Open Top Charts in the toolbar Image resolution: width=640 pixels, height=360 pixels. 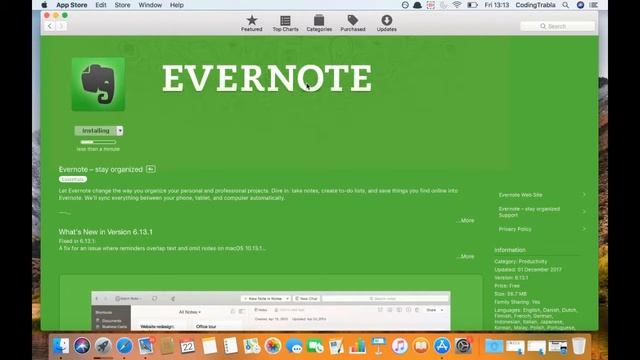click(x=285, y=23)
